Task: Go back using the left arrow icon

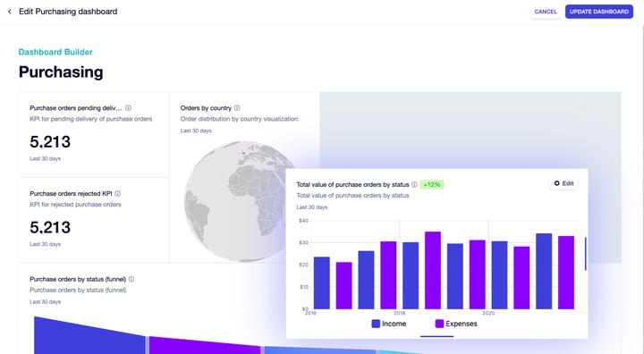Action: [10, 12]
